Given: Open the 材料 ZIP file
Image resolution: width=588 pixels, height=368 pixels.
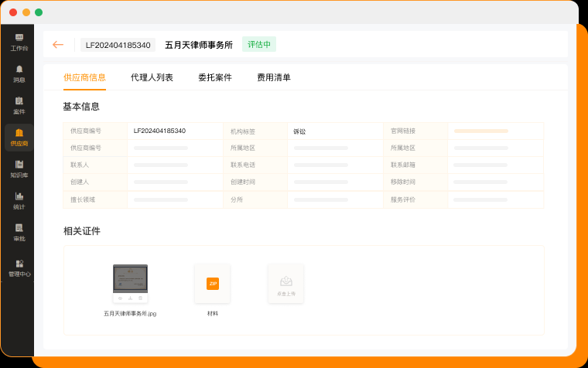Looking at the screenshot, I should tap(213, 284).
